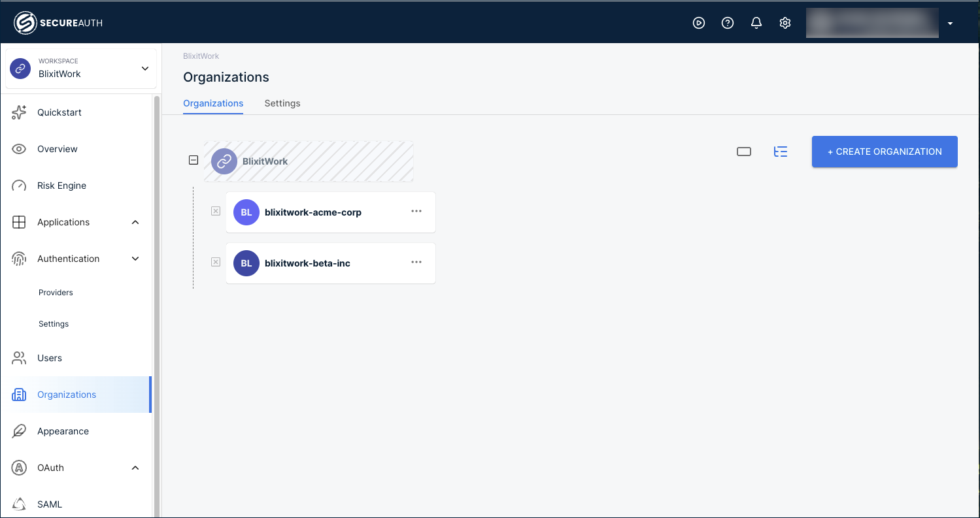980x518 pixels.
Task: Open the BlixitWork workspace selector
Action: click(81, 68)
